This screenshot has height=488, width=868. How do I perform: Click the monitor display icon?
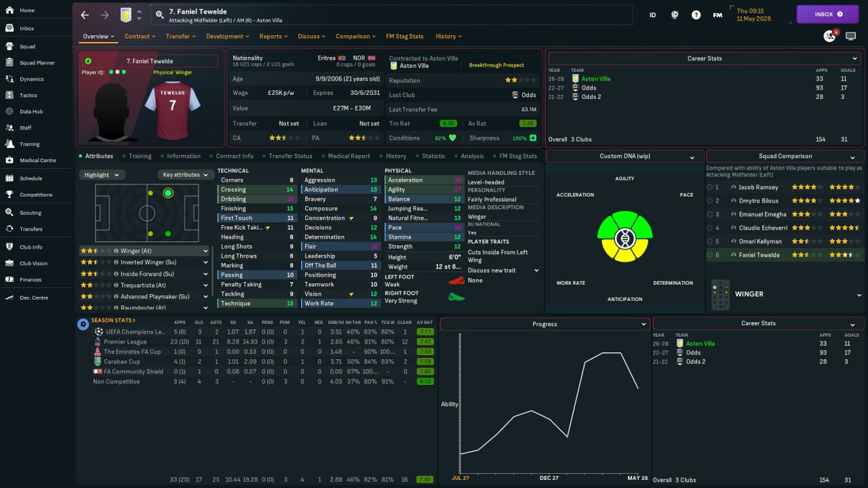click(x=850, y=36)
